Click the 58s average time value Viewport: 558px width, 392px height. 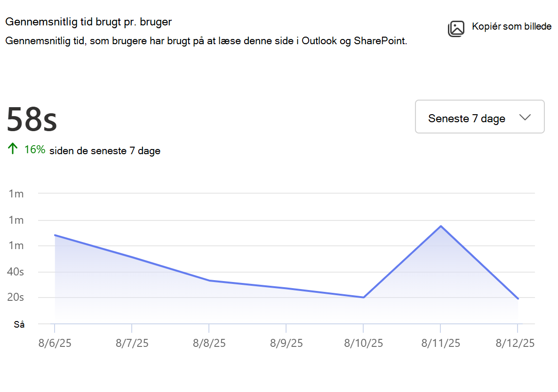click(32, 119)
